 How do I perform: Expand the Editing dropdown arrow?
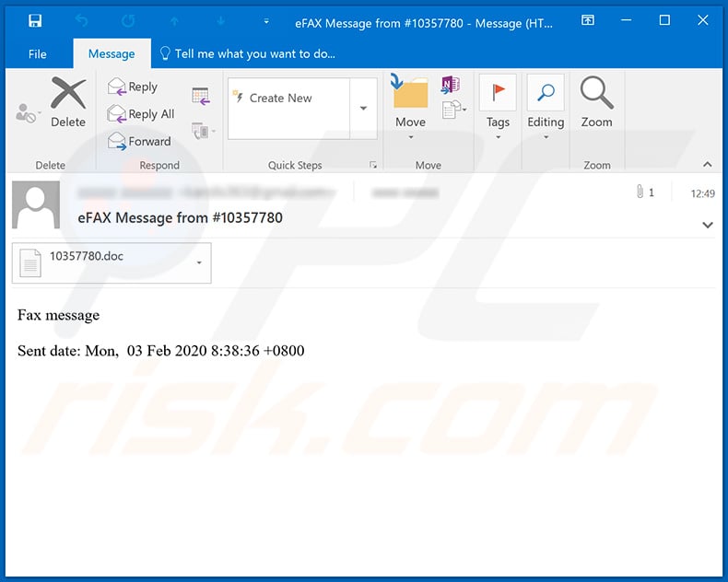coord(546,138)
